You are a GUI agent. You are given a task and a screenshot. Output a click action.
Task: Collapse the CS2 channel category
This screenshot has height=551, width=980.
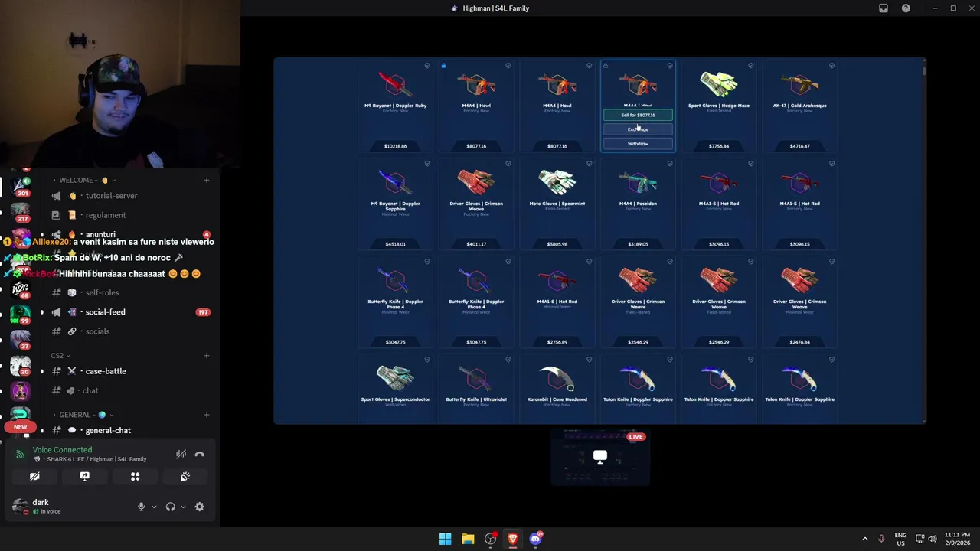point(60,355)
